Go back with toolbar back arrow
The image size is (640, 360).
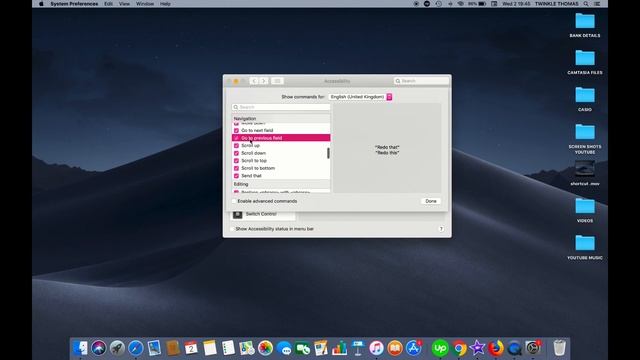[x=254, y=81]
